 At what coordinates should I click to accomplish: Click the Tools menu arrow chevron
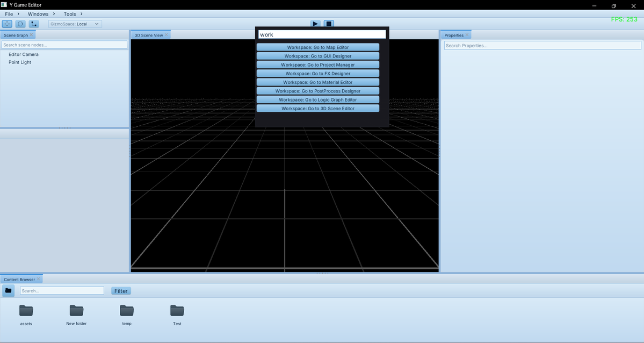coord(81,14)
